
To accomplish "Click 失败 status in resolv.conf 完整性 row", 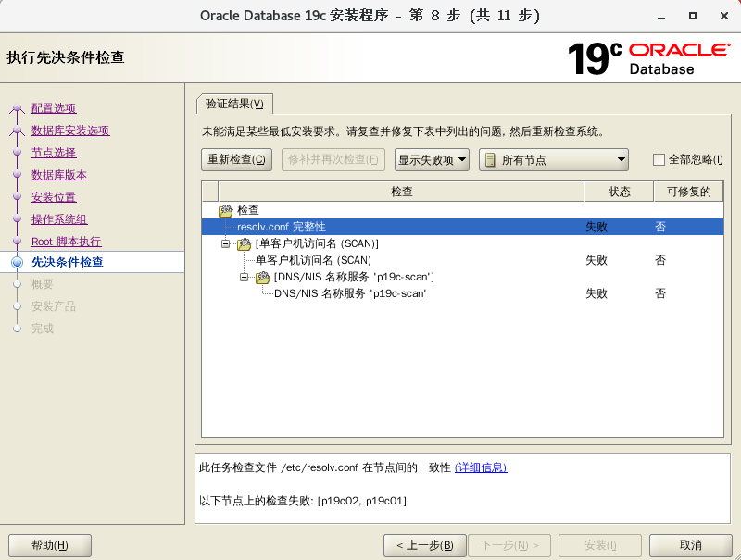I will (597, 227).
